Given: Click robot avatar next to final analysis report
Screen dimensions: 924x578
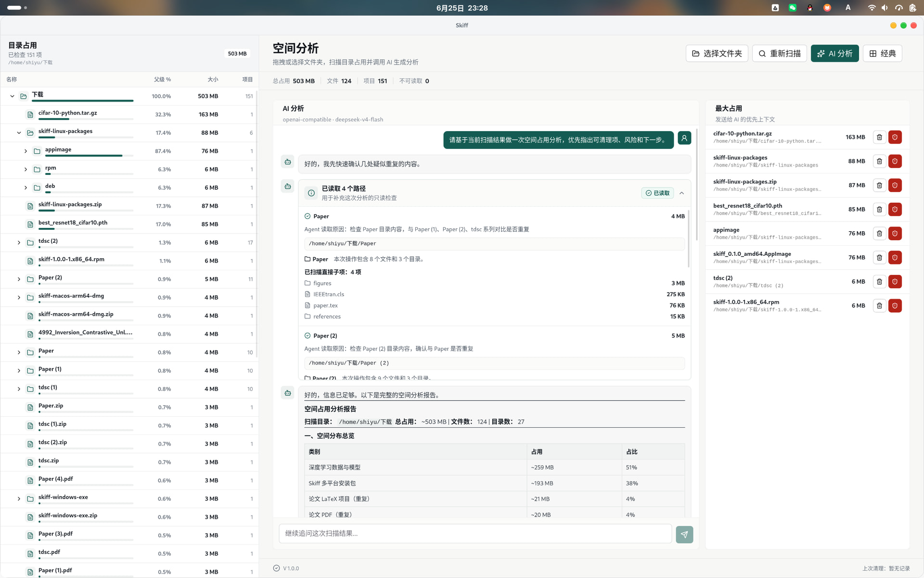Looking at the screenshot, I should 288,393.
